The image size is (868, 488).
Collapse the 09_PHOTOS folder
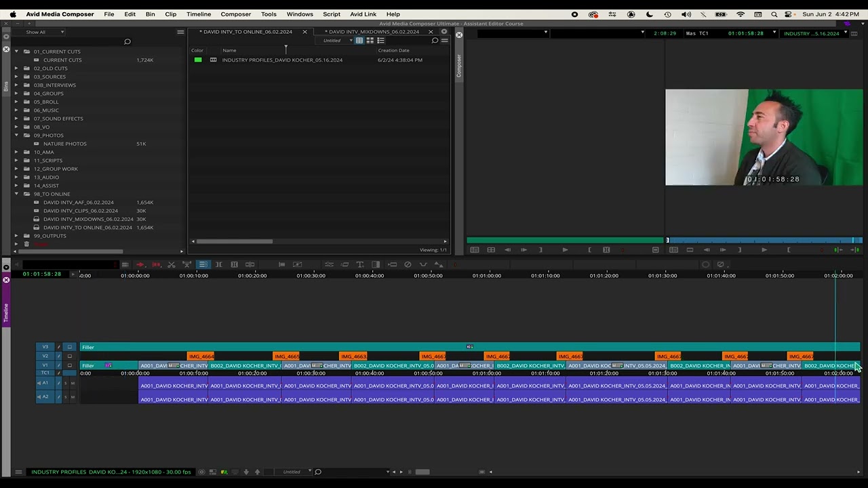(x=17, y=136)
